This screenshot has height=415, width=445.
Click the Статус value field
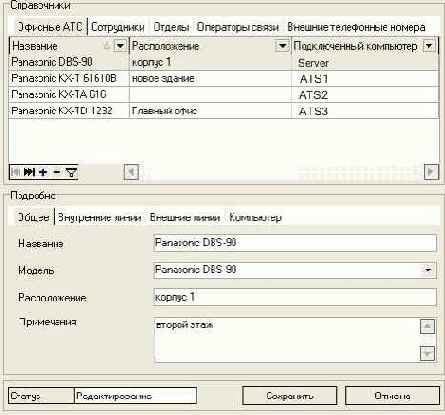coord(135,396)
